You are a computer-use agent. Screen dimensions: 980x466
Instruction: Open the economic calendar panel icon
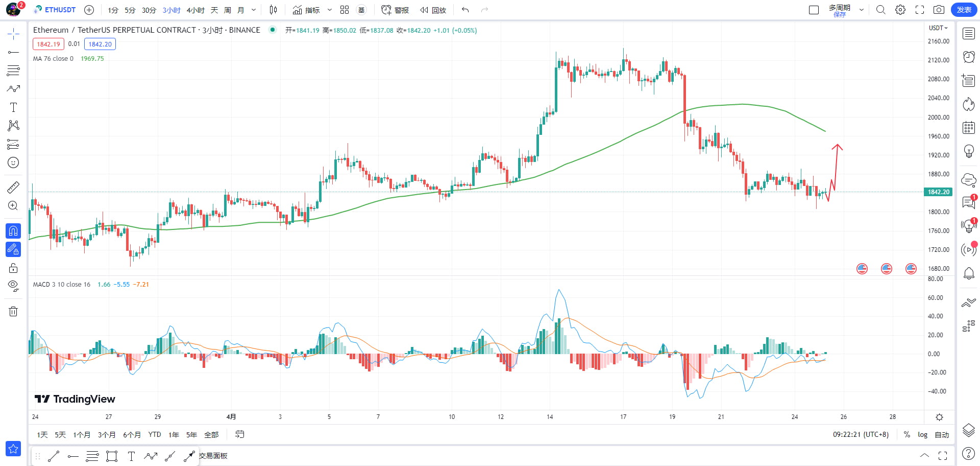(x=969, y=128)
